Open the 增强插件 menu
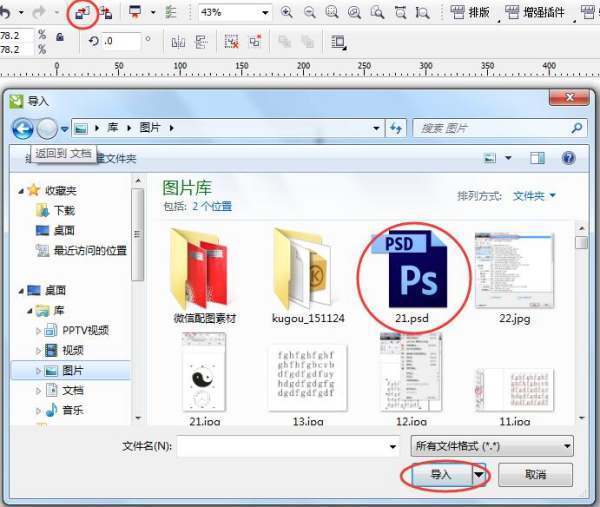600x507 pixels. [542, 13]
